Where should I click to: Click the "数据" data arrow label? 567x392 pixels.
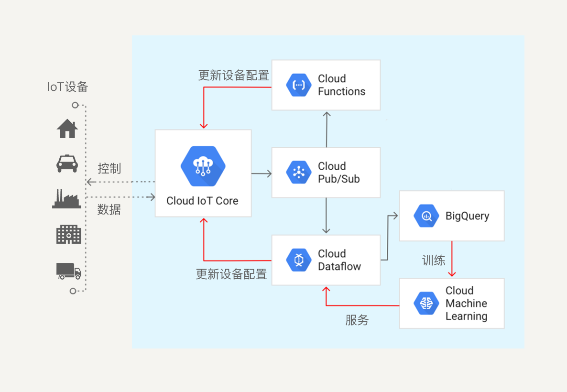tap(109, 209)
